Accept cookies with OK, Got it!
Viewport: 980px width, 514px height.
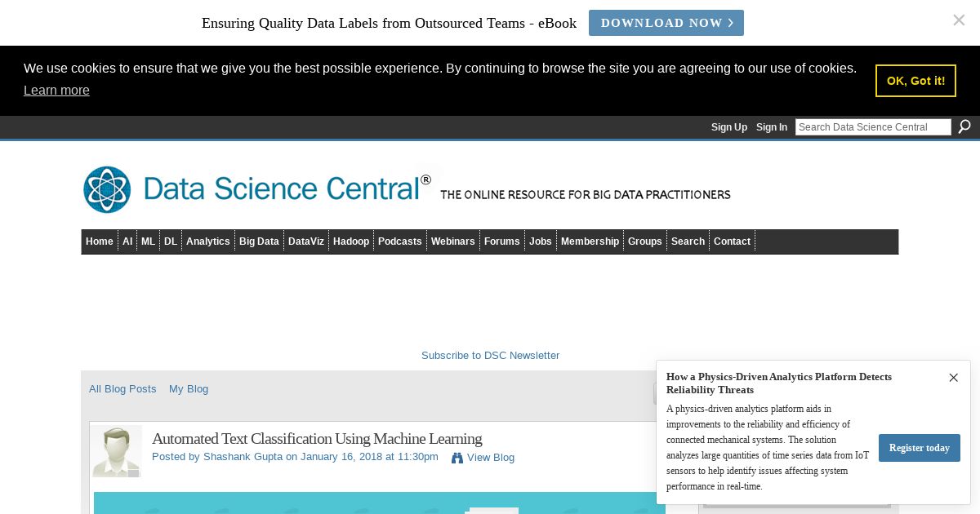915,81
